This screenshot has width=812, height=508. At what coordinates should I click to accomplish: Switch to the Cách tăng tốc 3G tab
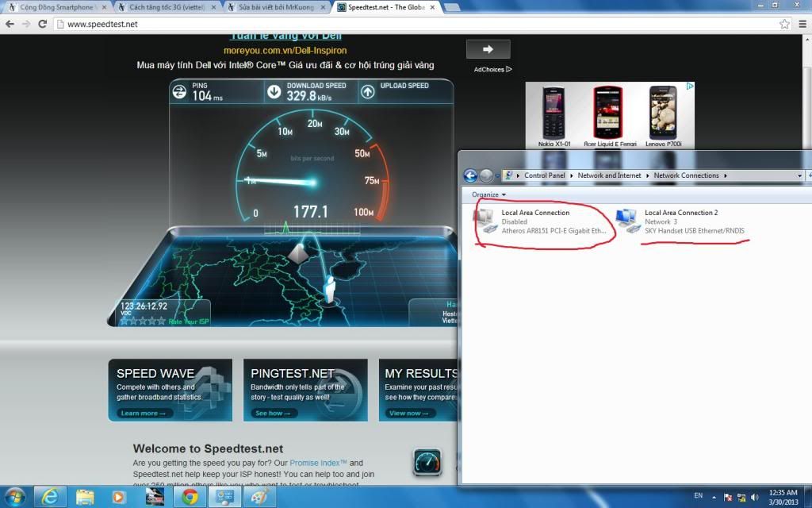coord(167,7)
